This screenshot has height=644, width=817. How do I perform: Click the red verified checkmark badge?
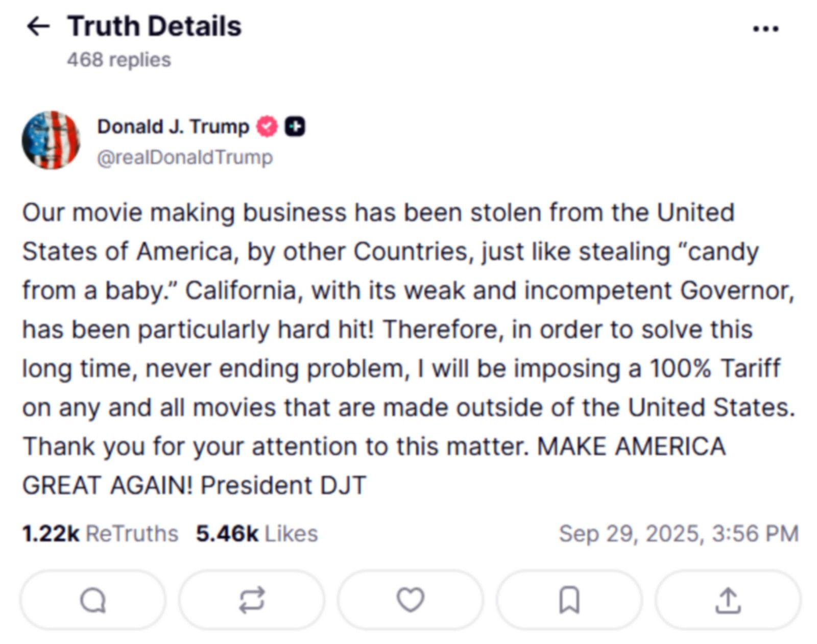coord(267,127)
